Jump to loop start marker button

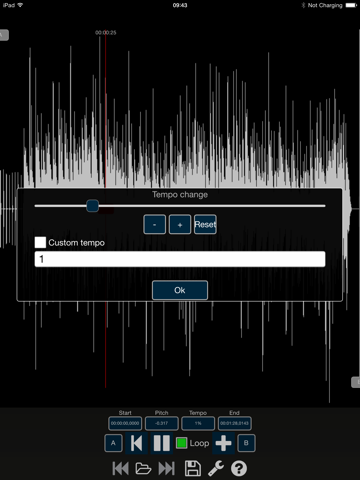pos(136,443)
